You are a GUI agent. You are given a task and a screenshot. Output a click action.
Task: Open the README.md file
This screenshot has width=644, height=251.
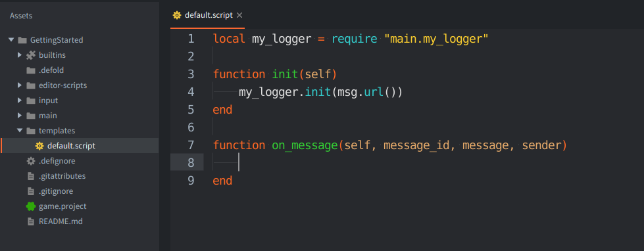pos(61,221)
